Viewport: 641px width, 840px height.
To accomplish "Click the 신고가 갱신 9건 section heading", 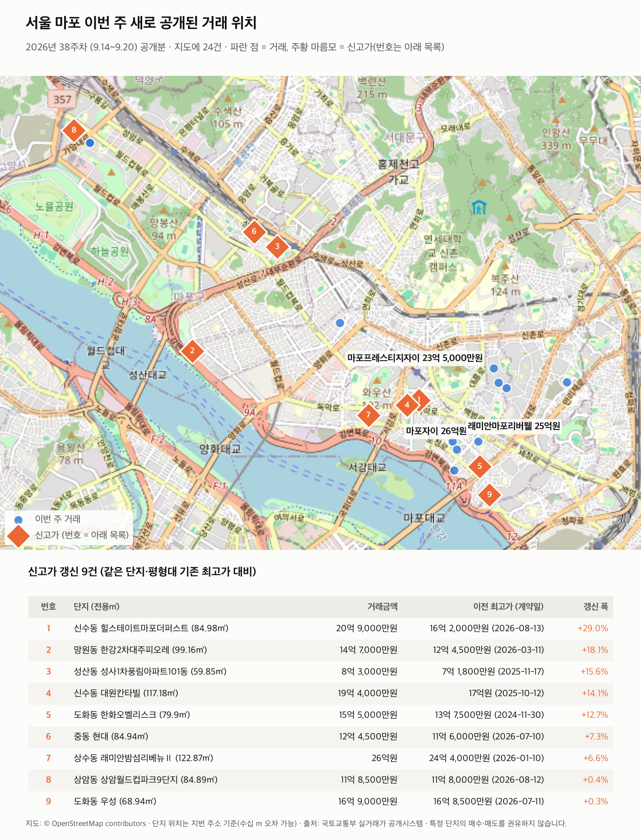I will (142, 572).
